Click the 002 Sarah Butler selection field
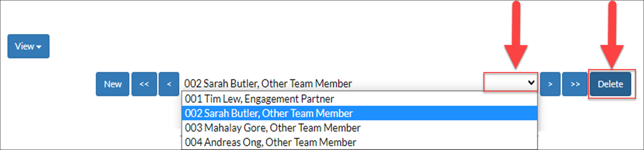The width and height of the screenshot is (644, 150). click(x=360, y=83)
